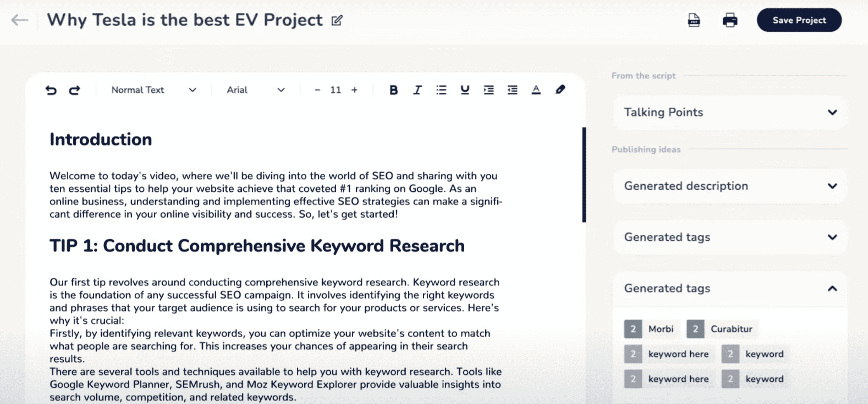Decrease the paragraph indent
The height and width of the screenshot is (404, 868).
pos(512,90)
